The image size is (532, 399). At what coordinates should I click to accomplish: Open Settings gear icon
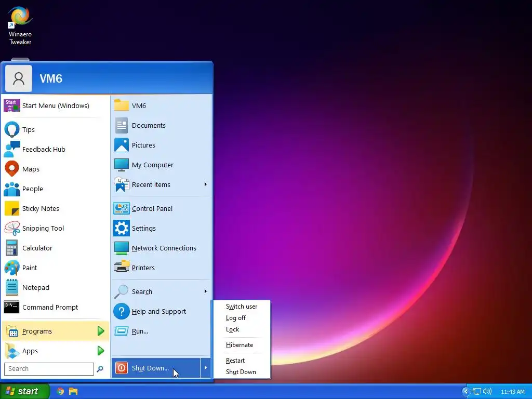[122, 229]
